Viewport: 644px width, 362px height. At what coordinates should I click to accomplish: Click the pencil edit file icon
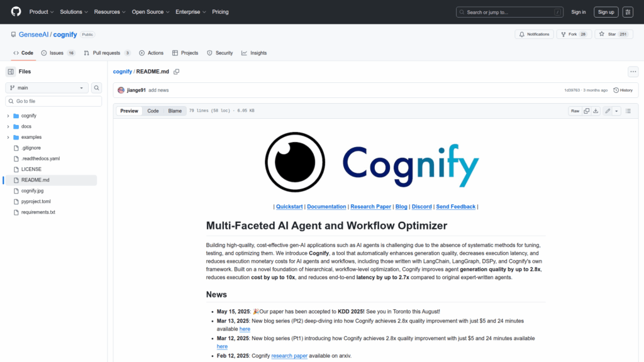click(x=608, y=111)
